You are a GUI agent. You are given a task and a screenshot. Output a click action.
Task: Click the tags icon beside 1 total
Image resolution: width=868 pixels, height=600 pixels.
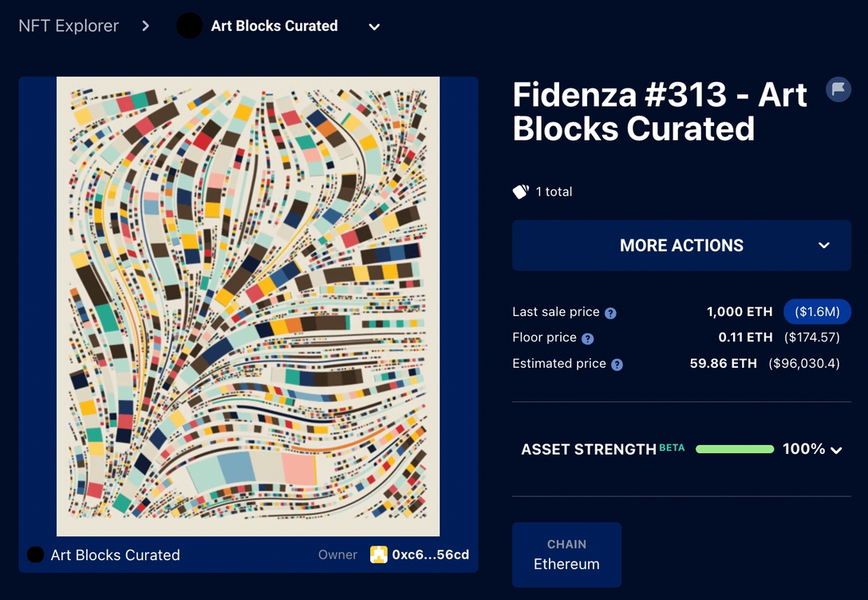(520, 191)
